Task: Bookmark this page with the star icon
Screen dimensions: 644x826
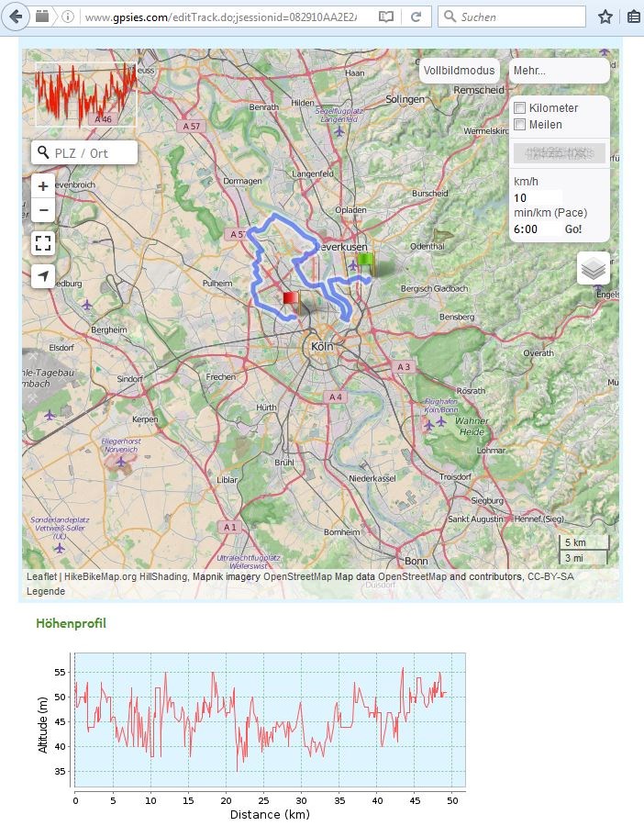Action: (605, 17)
